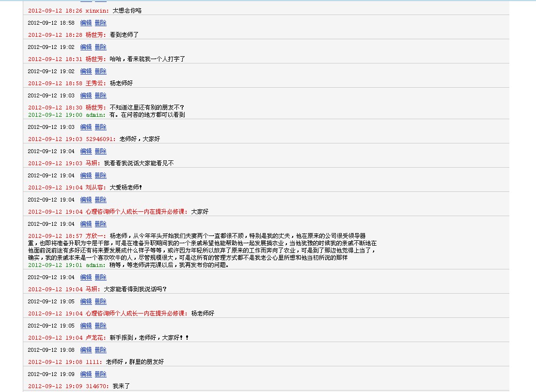The width and height of the screenshot is (536, 392).
Task: Click 删除 above 王秀云's message
Action: click(100, 71)
